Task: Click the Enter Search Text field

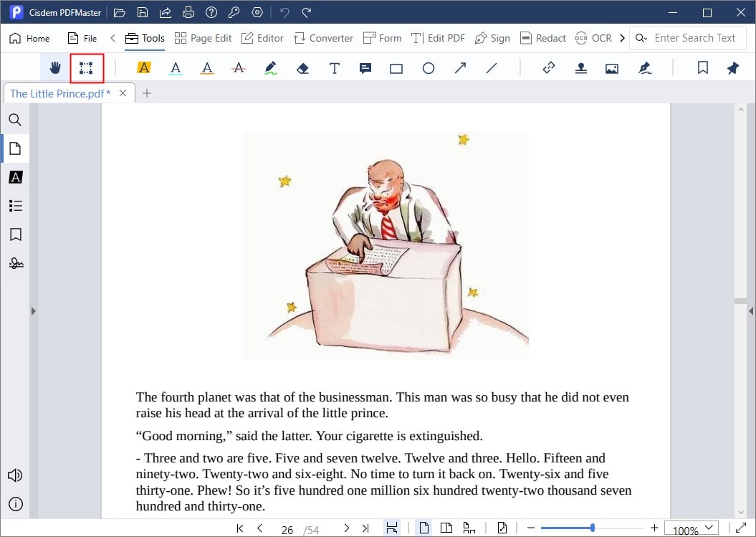Action: pos(695,38)
